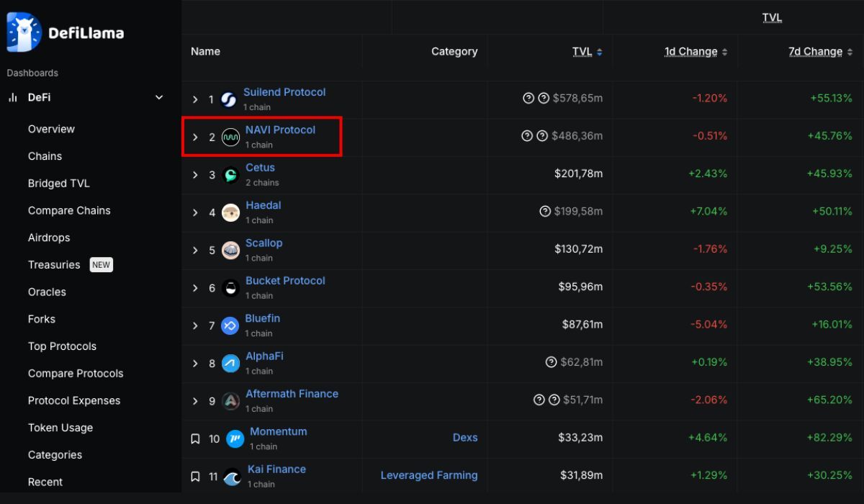864x504 pixels.
Task: Open Compare Protocols in sidebar
Action: (x=76, y=373)
